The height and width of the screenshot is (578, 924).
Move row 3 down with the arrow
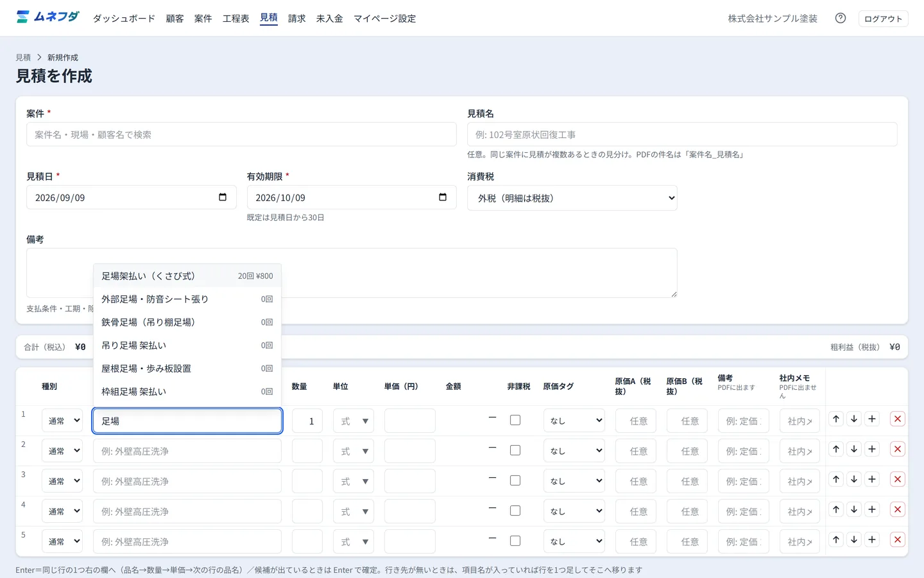pyautogui.click(x=854, y=479)
